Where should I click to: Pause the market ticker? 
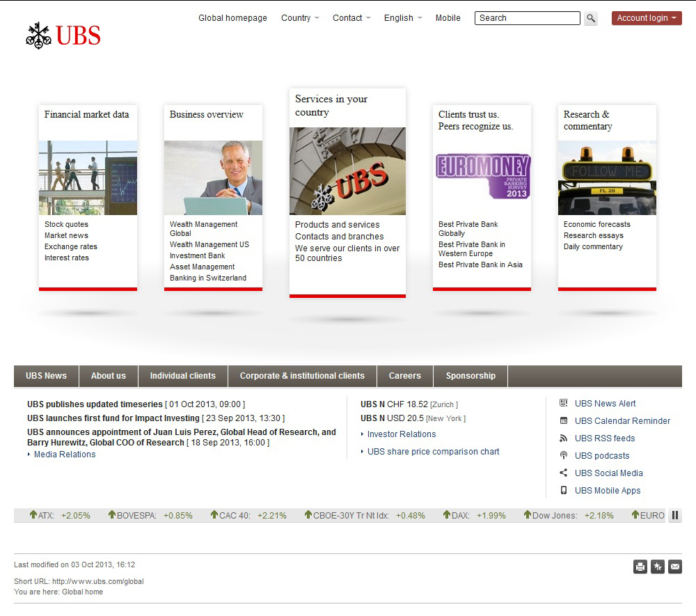point(674,515)
